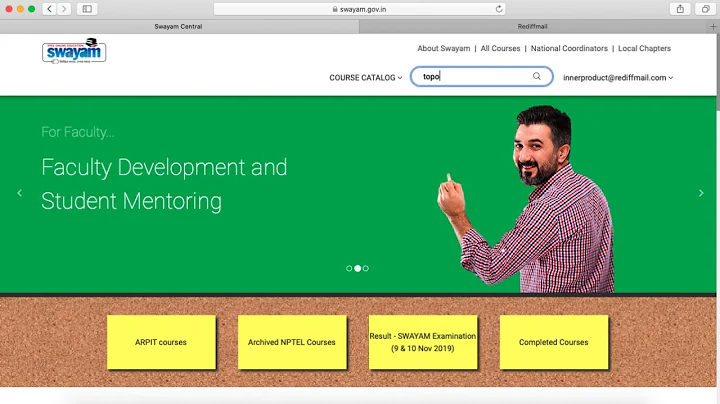The height and width of the screenshot is (404, 720).
Task: Click the 'For Faculty...' banner text
Action: 78,132
